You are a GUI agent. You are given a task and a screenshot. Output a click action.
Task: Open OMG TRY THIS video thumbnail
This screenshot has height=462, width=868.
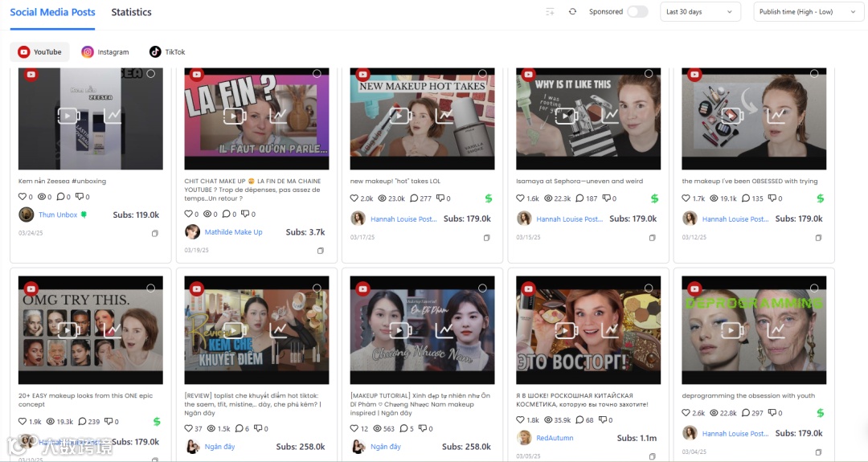click(x=91, y=330)
